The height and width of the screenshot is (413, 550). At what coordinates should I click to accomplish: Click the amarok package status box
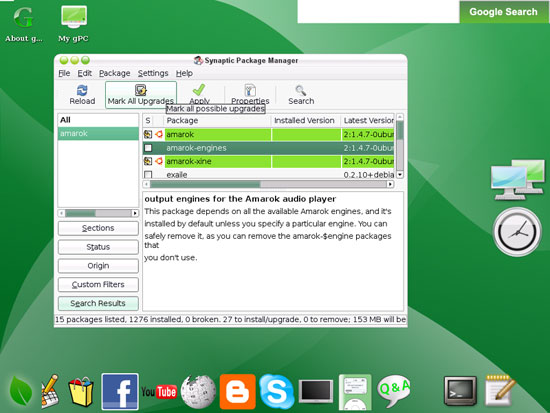[148, 134]
